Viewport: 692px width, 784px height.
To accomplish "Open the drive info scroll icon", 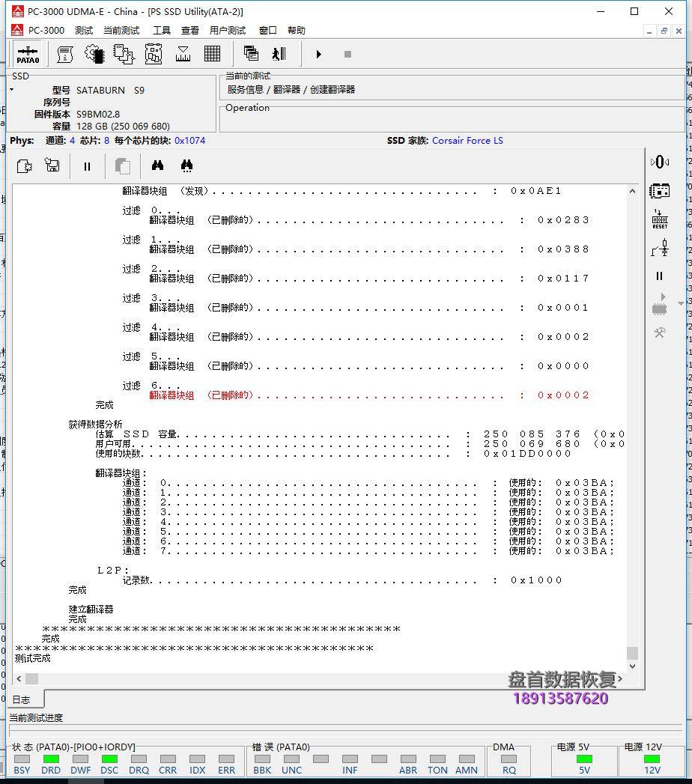I will (x=65, y=54).
